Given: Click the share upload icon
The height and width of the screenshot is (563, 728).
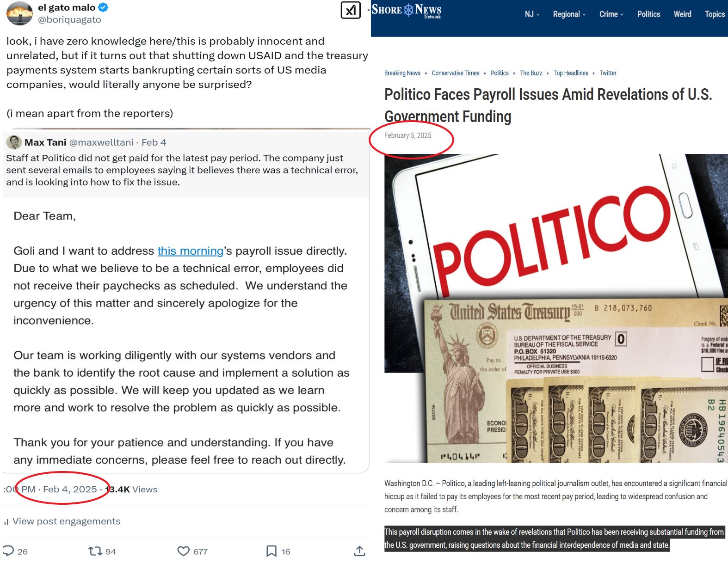Looking at the screenshot, I should coord(359,551).
